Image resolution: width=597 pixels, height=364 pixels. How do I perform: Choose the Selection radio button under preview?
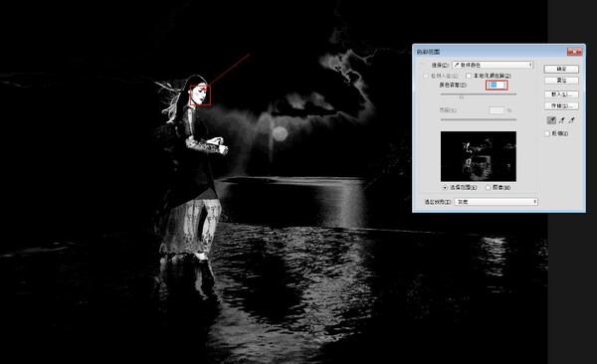pos(445,188)
